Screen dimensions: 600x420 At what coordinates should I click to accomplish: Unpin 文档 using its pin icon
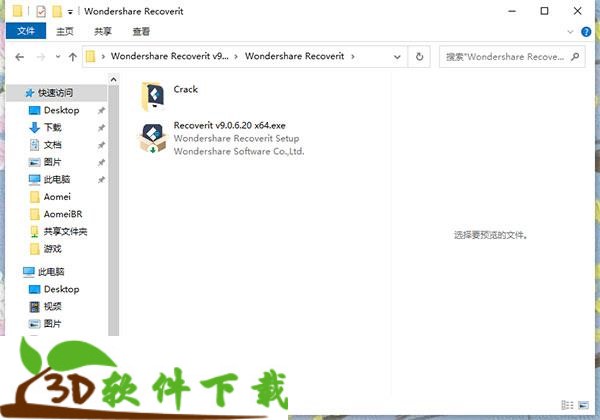[x=101, y=145]
